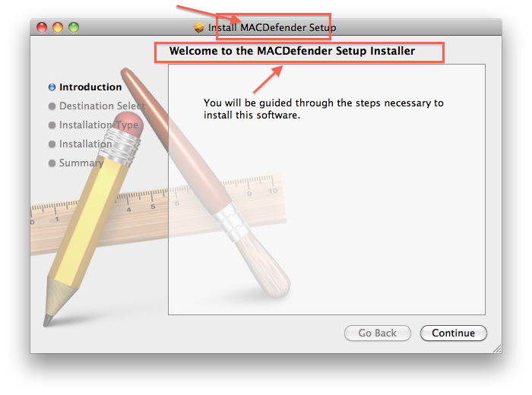Click the yellow minimize window button
532x395 pixels.
click(x=58, y=27)
